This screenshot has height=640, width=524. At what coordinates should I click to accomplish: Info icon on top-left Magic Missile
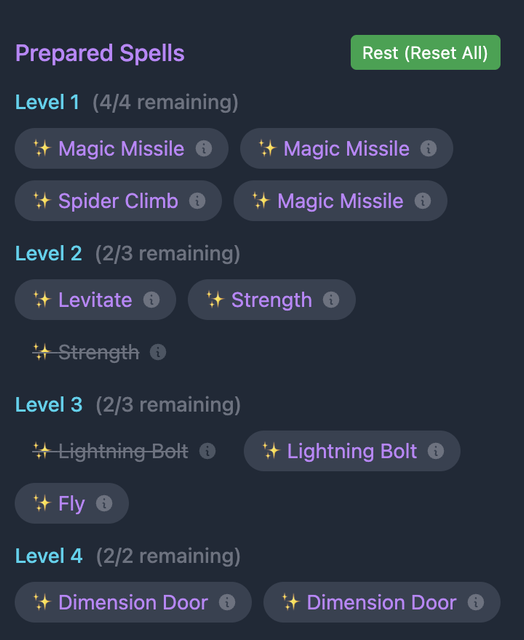[x=204, y=149]
